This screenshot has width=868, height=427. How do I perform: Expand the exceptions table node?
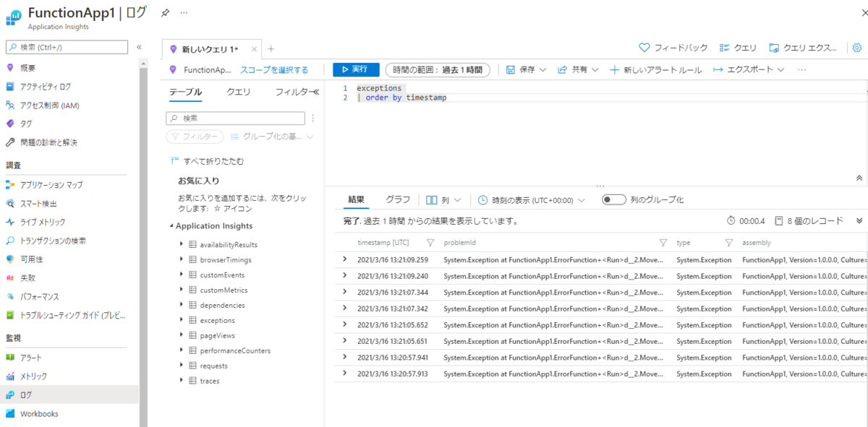pos(181,320)
